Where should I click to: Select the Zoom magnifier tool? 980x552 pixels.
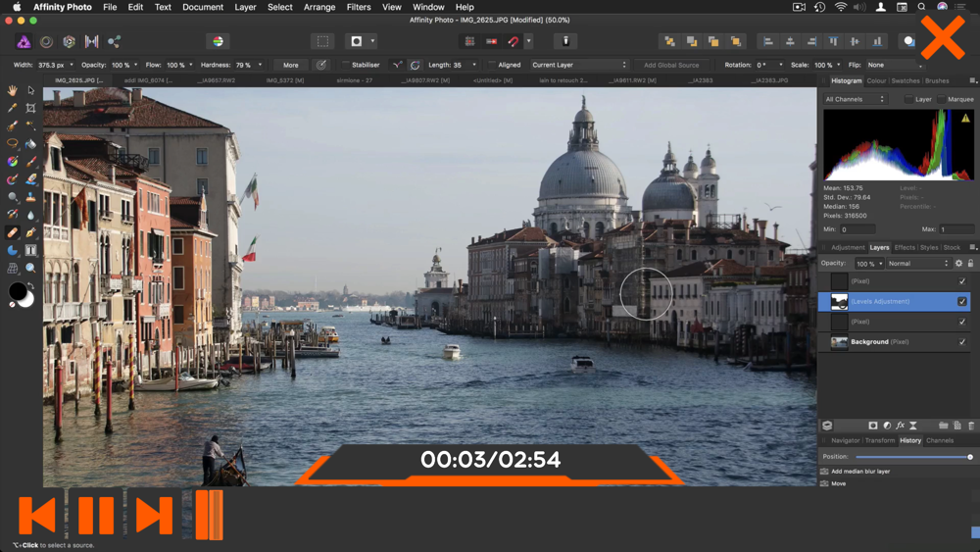30,268
